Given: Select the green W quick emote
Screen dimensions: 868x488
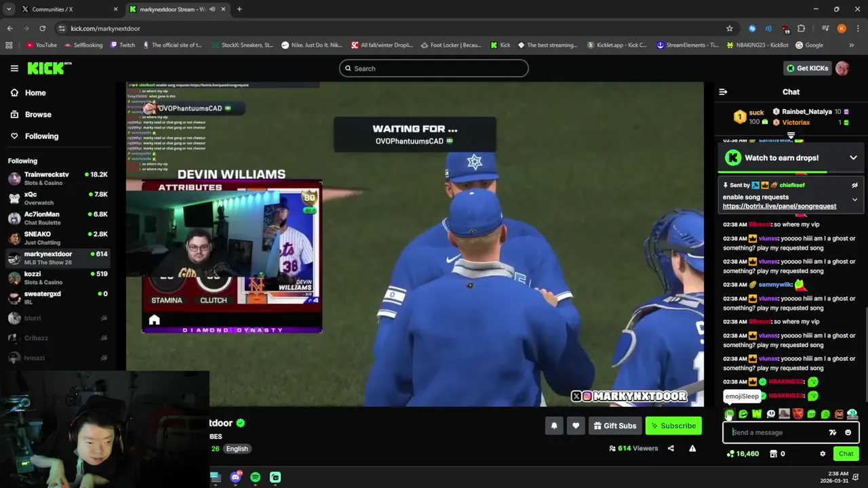Looking at the screenshot, I should coord(757,414).
